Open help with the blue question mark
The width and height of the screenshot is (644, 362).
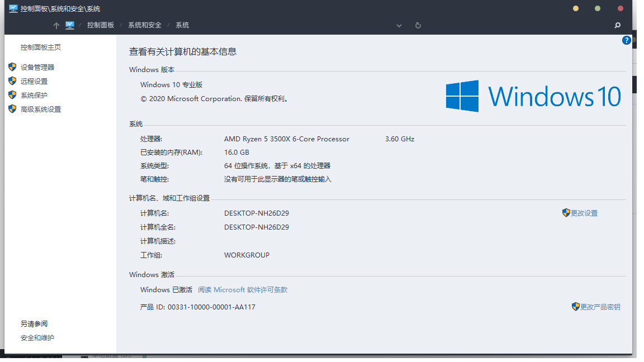pyautogui.click(x=626, y=40)
